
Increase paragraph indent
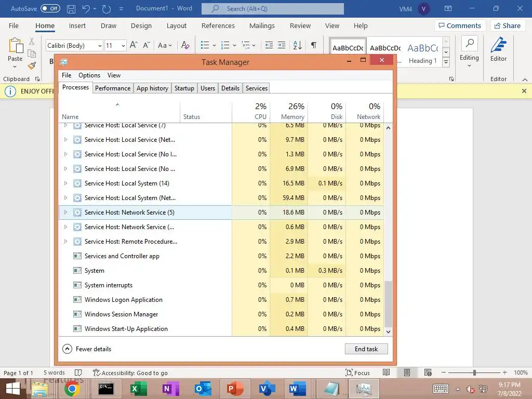point(282,45)
